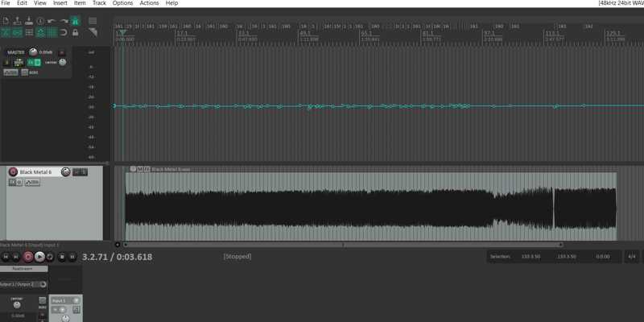Click the Black Metal 6 audio waveform item

[371, 206]
